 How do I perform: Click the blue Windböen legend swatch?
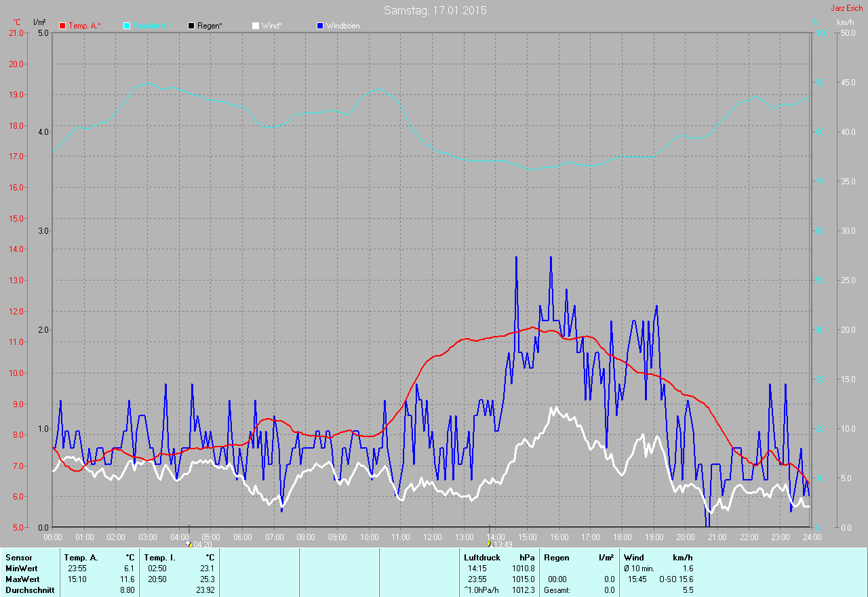[320, 26]
